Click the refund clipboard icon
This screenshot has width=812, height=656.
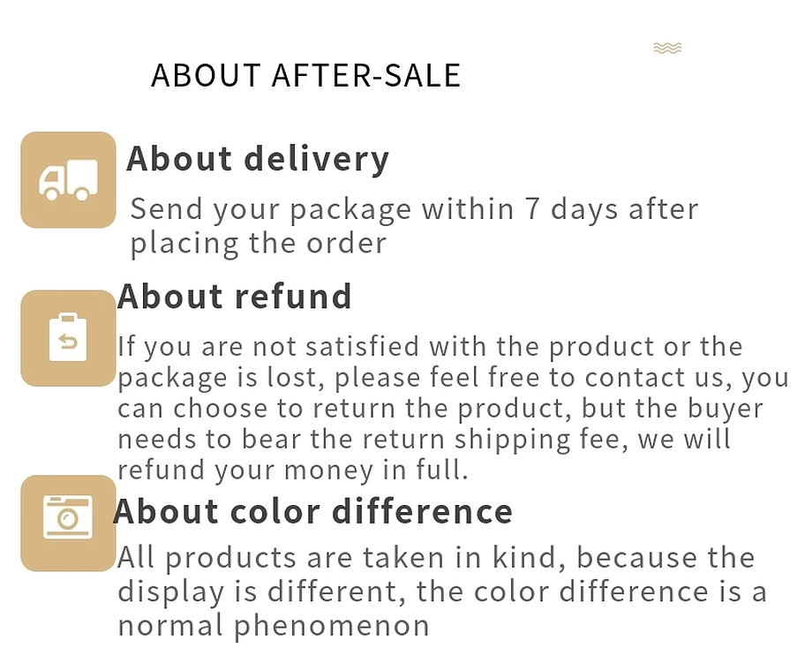(68, 338)
